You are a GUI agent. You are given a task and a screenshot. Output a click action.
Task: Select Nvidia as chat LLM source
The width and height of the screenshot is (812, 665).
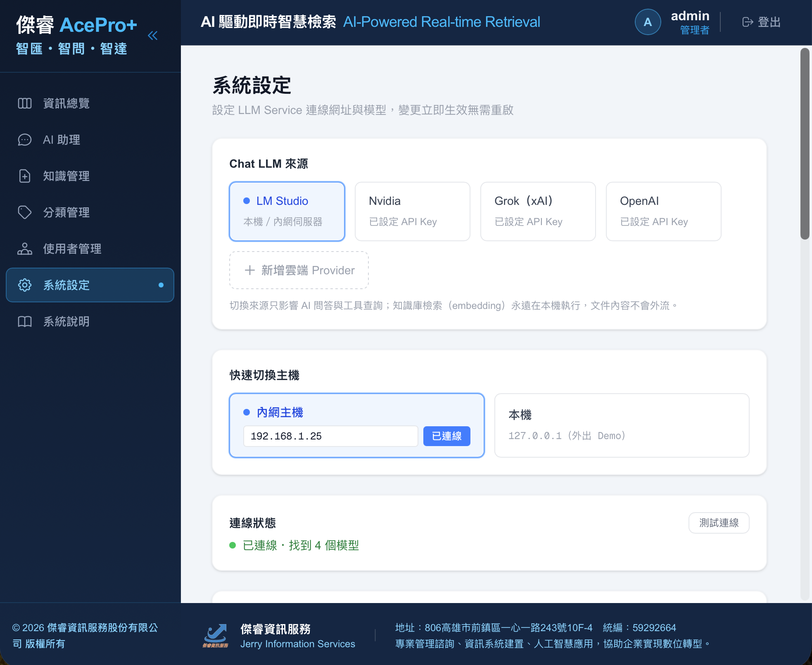click(413, 211)
